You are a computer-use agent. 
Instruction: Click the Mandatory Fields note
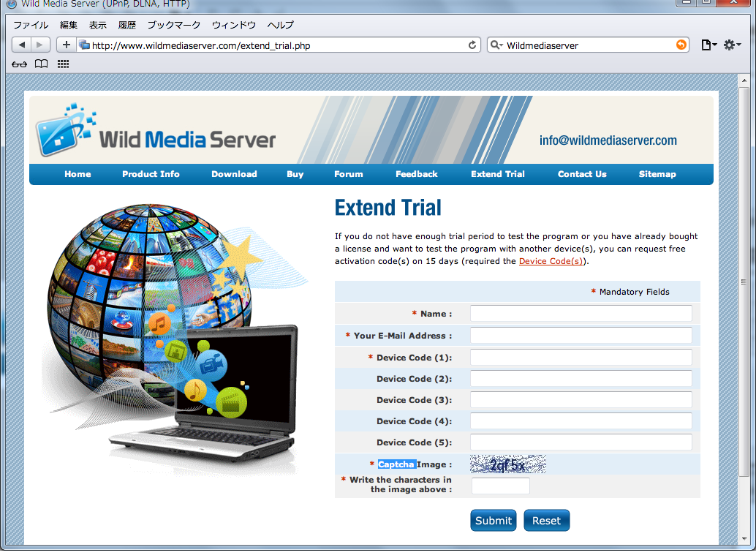pyautogui.click(x=630, y=292)
